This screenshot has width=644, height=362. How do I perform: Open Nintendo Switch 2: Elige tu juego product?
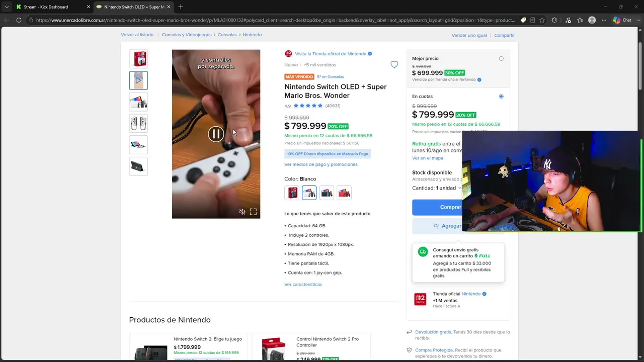click(x=208, y=339)
